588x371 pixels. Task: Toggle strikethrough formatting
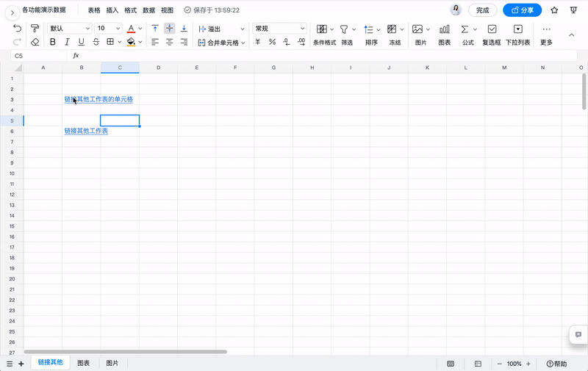96,43
